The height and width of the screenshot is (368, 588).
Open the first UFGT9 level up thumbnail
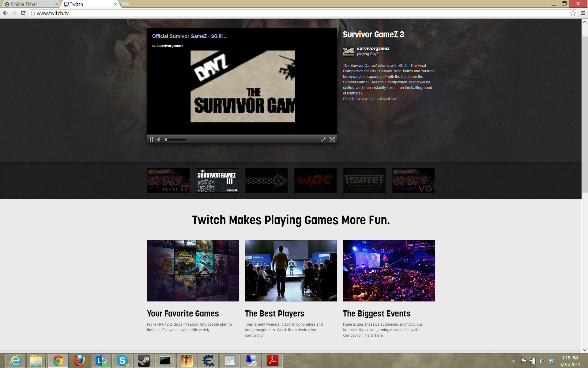(168, 181)
